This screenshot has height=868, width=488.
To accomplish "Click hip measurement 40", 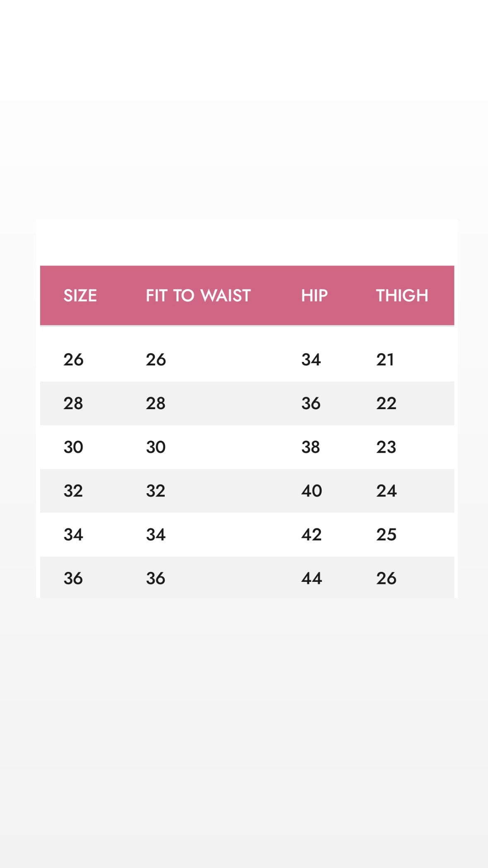I will pyautogui.click(x=311, y=491).
